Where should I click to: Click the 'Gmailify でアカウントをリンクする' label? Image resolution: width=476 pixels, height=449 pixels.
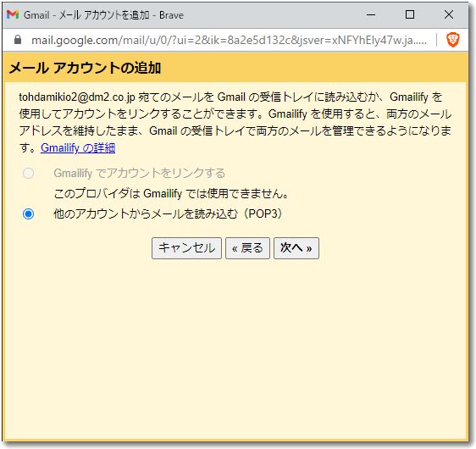point(140,174)
